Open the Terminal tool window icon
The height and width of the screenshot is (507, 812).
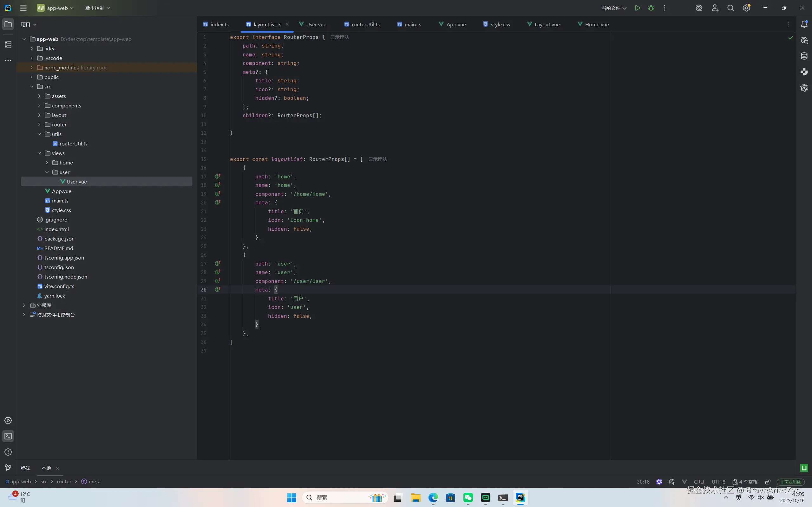(8, 436)
